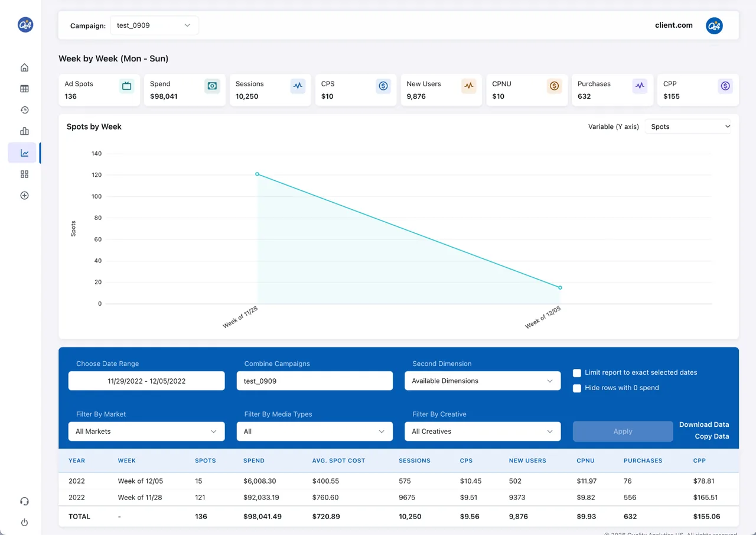Click the Sessions pulse icon
This screenshot has width=756, height=535.
click(298, 86)
